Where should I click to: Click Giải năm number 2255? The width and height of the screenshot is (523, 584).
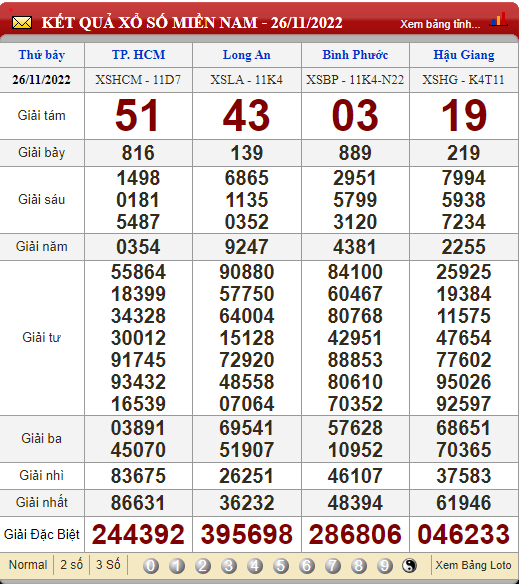pyautogui.click(x=464, y=247)
